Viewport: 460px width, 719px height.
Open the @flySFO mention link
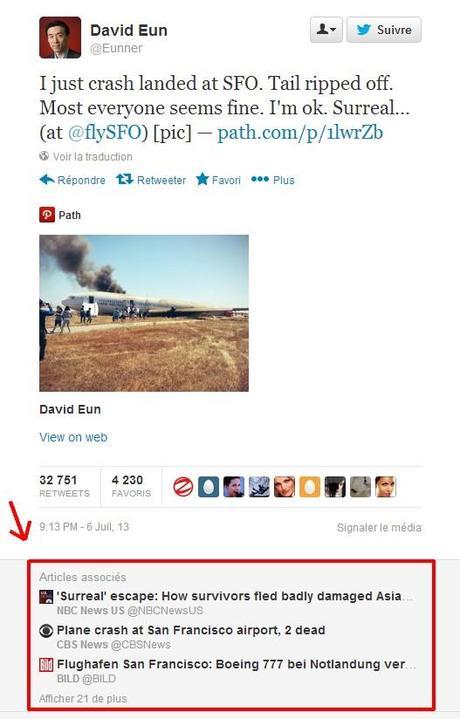pos(104,133)
